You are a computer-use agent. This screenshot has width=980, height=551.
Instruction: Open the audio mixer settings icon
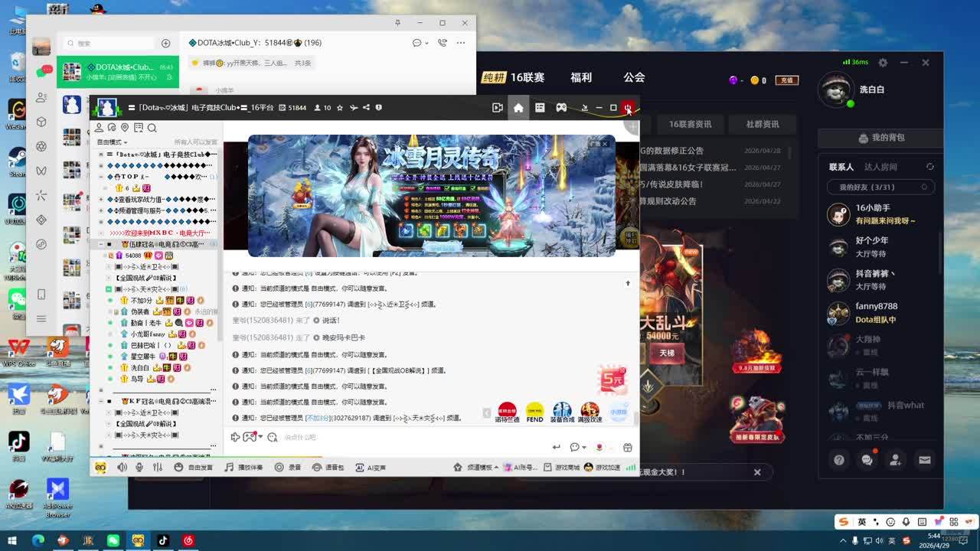pyautogui.click(x=158, y=467)
